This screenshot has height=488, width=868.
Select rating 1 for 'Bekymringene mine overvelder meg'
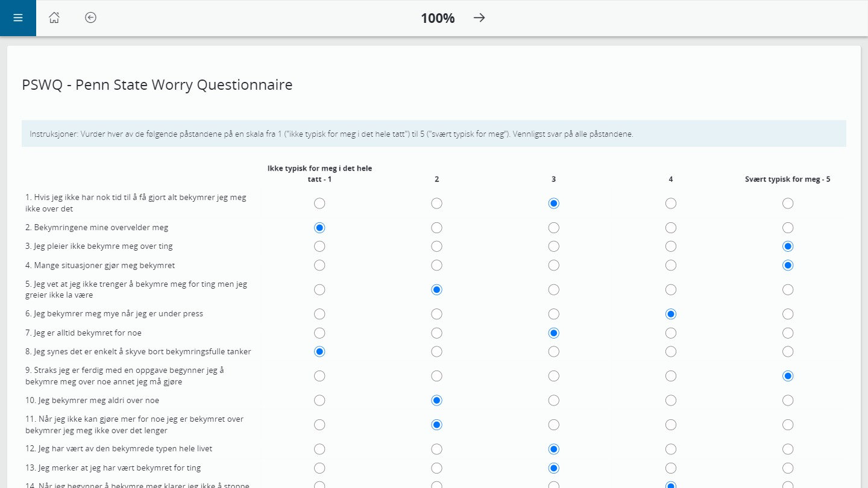319,228
